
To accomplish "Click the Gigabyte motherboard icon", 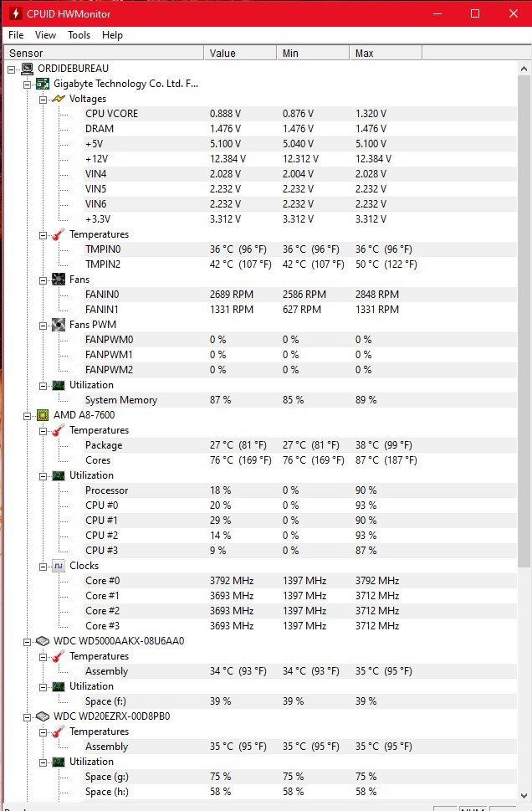I will click(43, 84).
